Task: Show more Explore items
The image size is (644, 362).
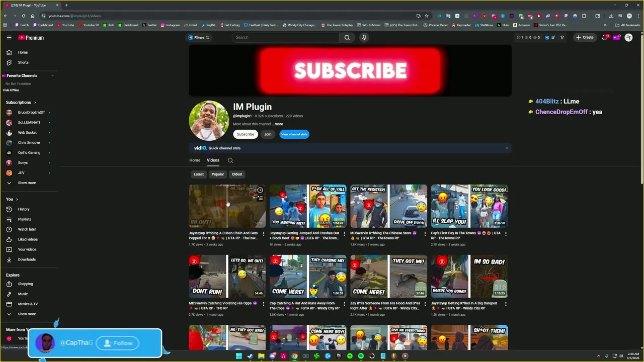Action: coord(28,314)
